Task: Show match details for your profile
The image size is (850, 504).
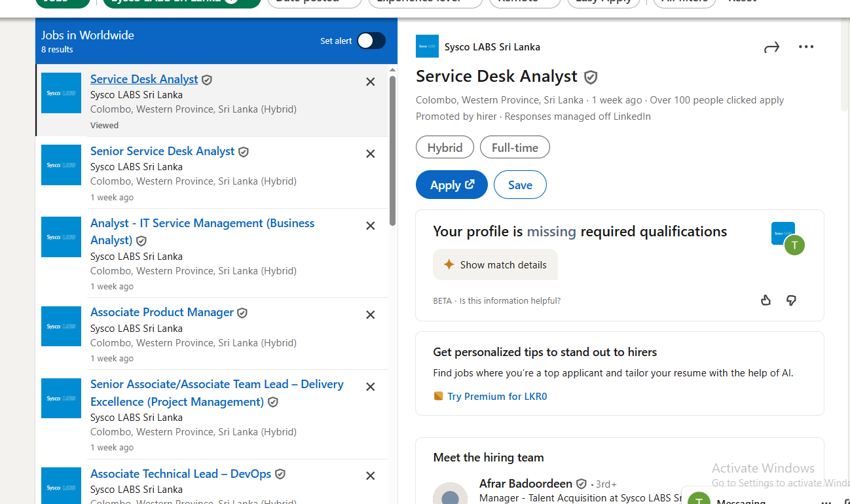Action: tap(495, 264)
